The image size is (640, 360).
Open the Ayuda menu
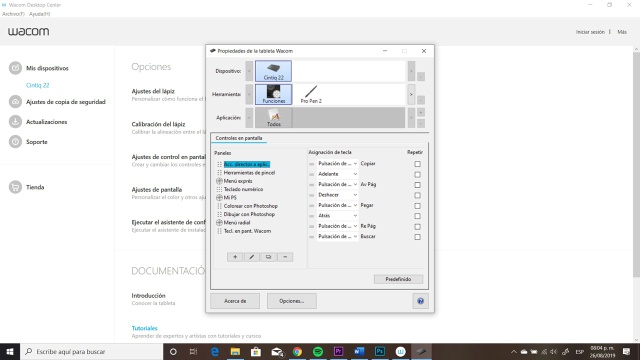[40, 14]
